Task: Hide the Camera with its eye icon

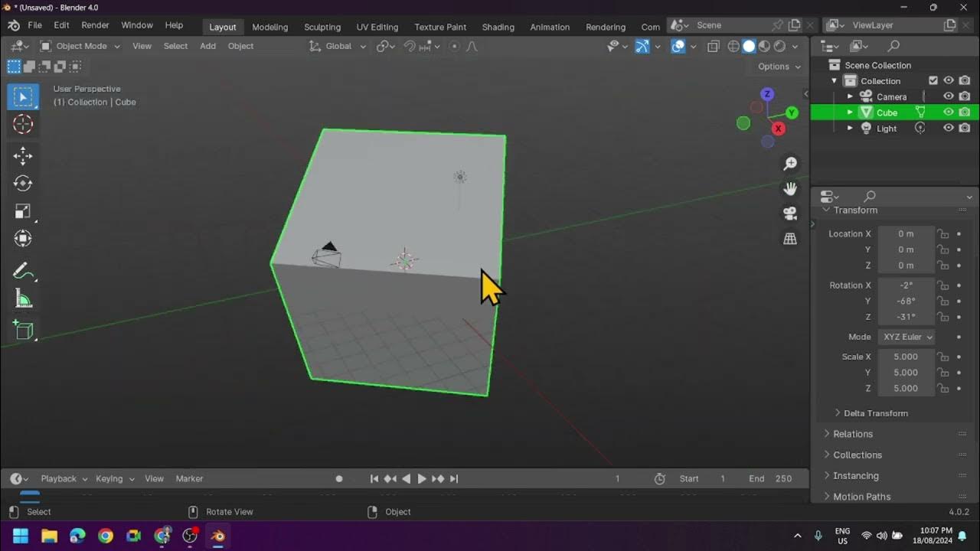Action: pos(949,96)
